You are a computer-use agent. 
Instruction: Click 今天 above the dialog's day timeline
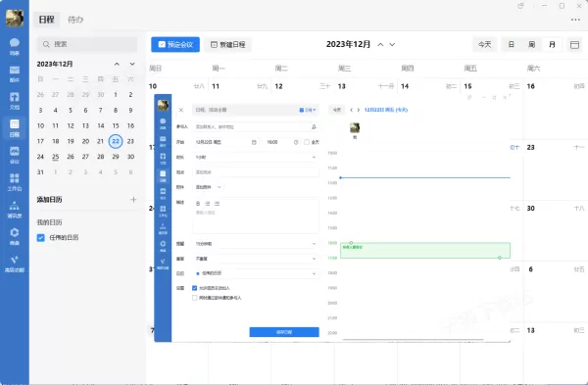click(x=337, y=110)
